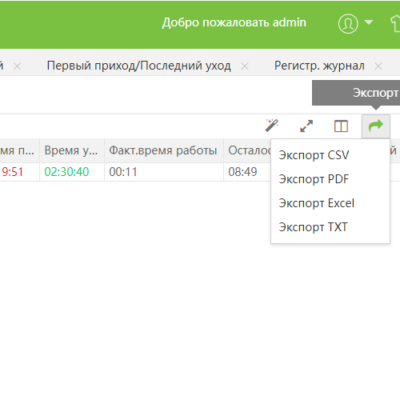
Task: Click the icon right of user dropdown
Action: (395, 23)
